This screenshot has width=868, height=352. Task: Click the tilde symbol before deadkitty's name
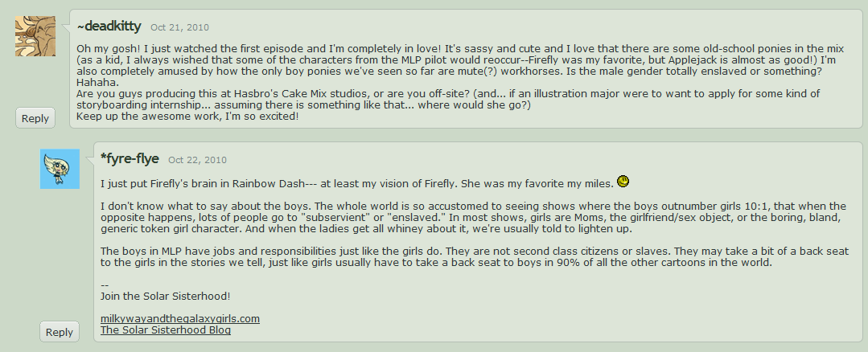pos(80,27)
